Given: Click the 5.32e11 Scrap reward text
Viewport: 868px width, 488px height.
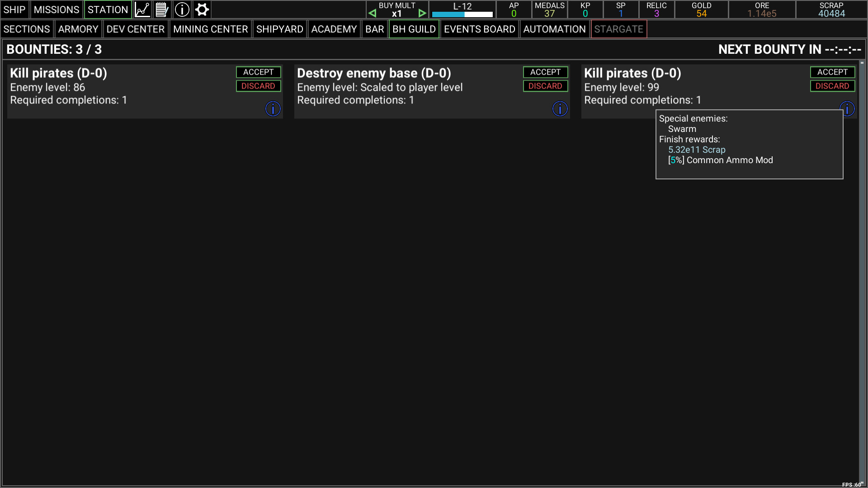Looking at the screenshot, I should coord(697,150).
